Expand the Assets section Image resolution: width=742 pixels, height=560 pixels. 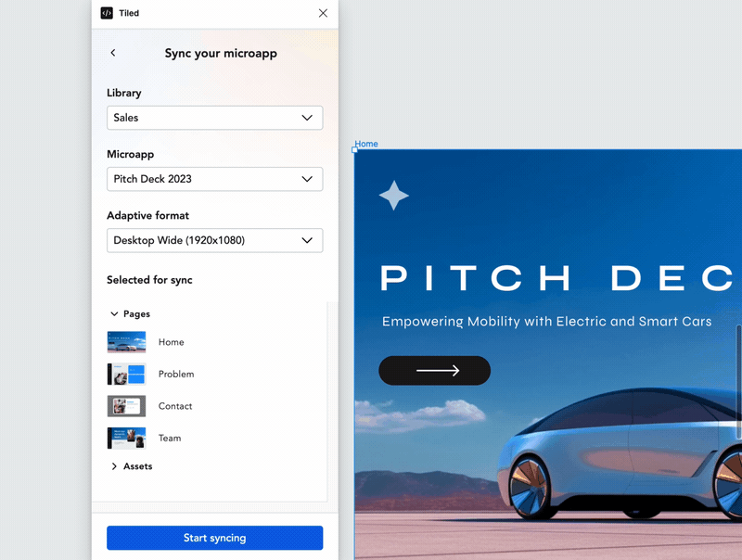[114, 466]
